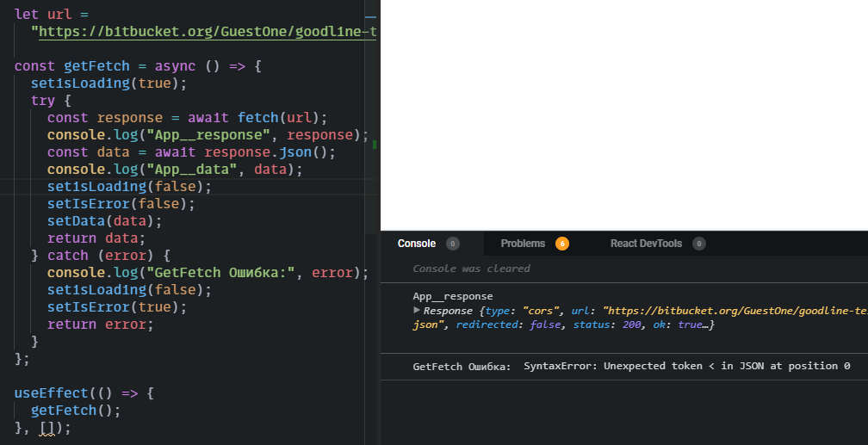Click the App__response log label
Screen dimensions: 868x445
(452, 296)
